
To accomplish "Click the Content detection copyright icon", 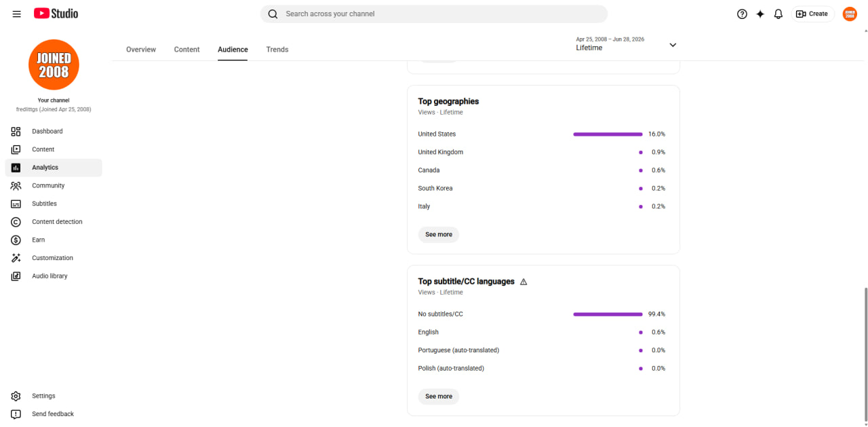I will coord(16,222).
